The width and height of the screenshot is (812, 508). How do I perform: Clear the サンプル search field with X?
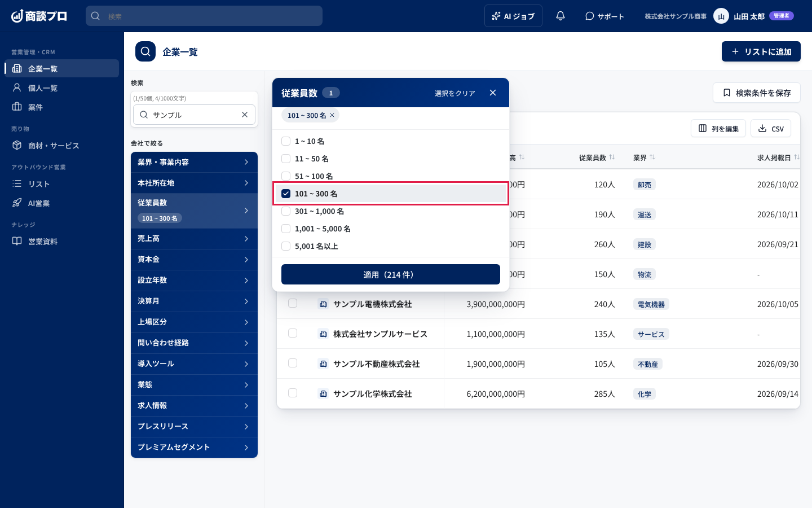[245, 115]
